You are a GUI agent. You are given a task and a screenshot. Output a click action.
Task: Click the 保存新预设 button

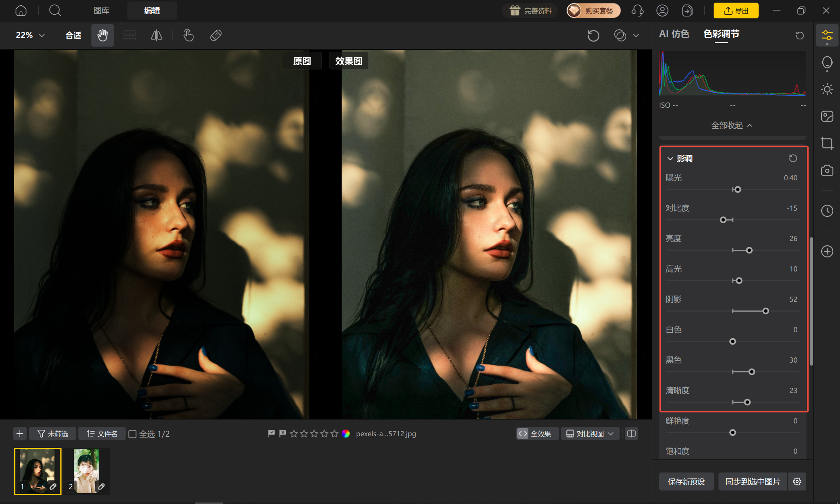pos(686,481)
